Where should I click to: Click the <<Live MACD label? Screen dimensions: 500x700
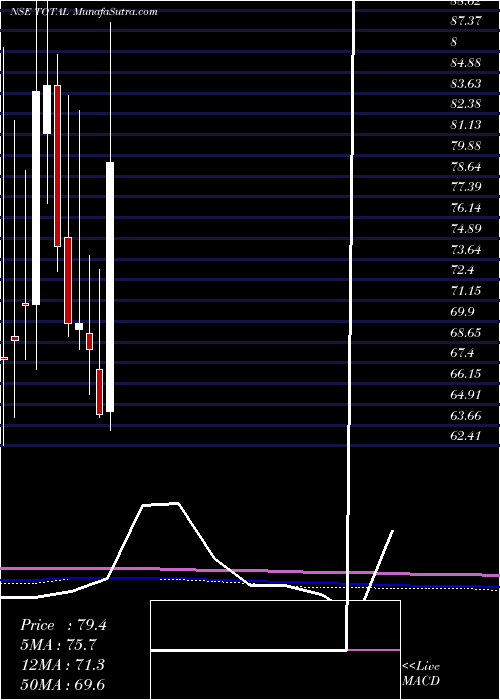coord(421,673)
